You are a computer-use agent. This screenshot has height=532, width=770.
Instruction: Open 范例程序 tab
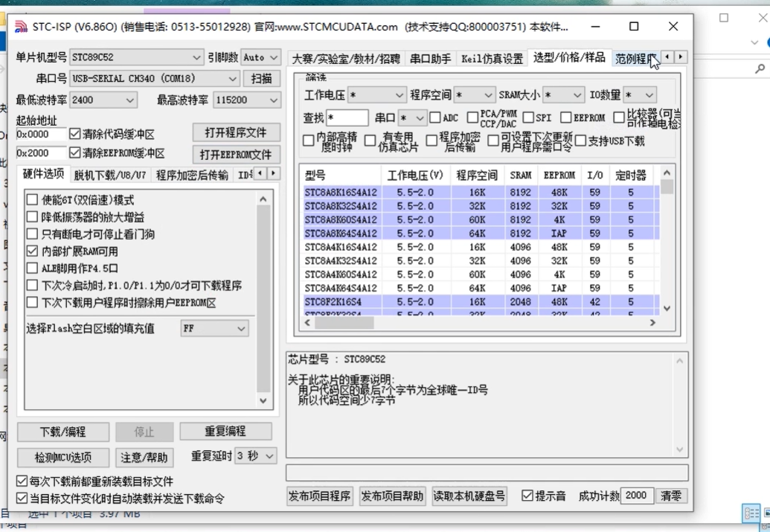click(635, 59)
